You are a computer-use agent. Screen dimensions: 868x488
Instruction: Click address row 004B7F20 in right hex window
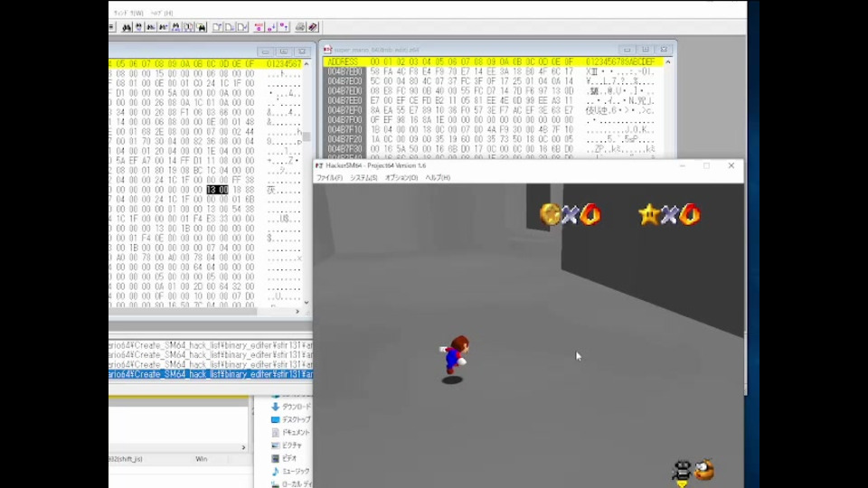pyautogui.click(x=344, y=139)
